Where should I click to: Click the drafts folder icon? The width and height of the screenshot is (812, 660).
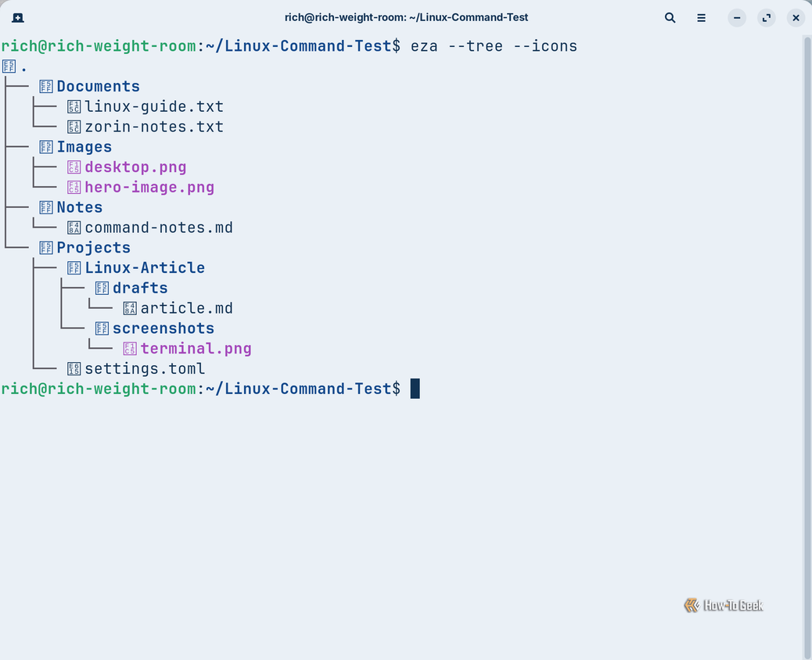pyautogui.click(x=102, y=289)
